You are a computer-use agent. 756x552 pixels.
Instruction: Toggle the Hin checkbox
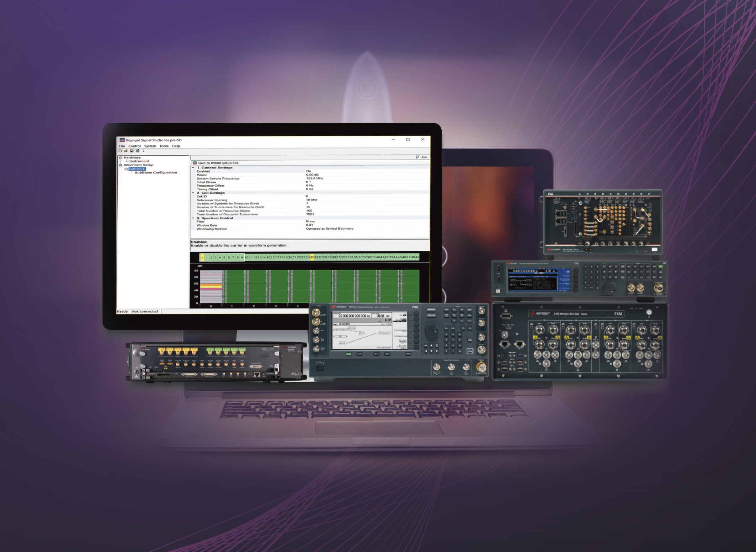[418, 157]
